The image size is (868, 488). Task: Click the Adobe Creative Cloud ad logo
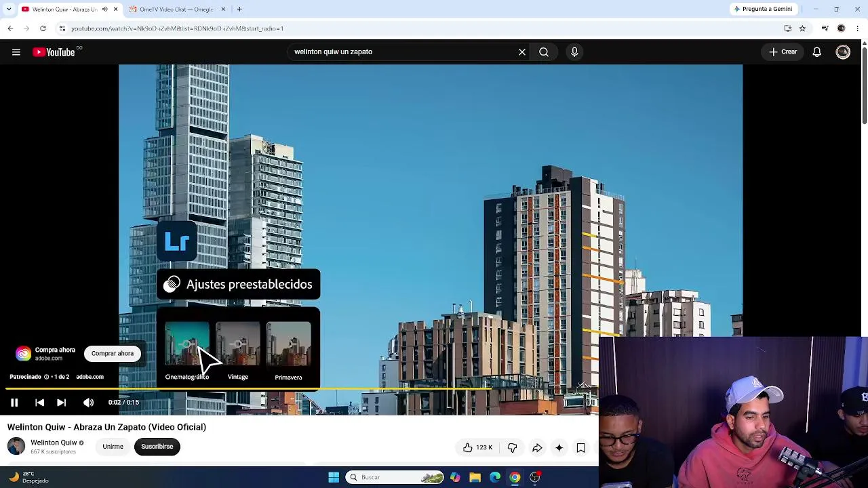tap(24, 353)
